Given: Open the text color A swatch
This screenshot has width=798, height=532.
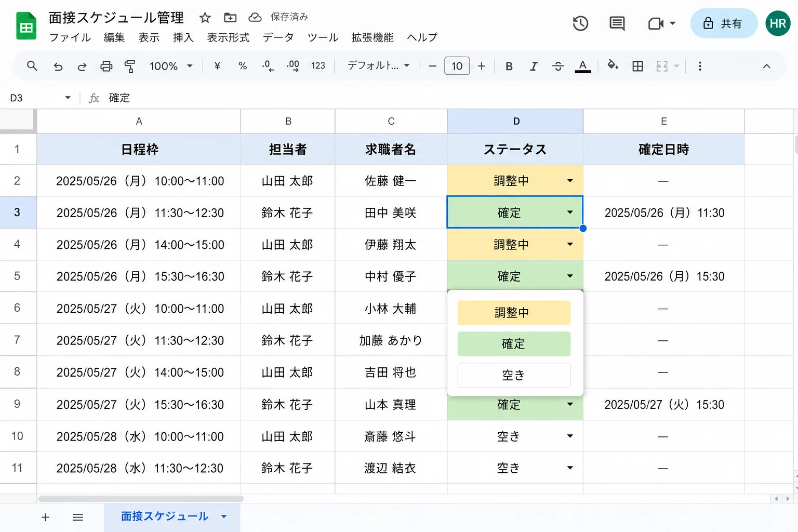Looking at the screenshot, I should pyautogui.click(x=583, y=66).
